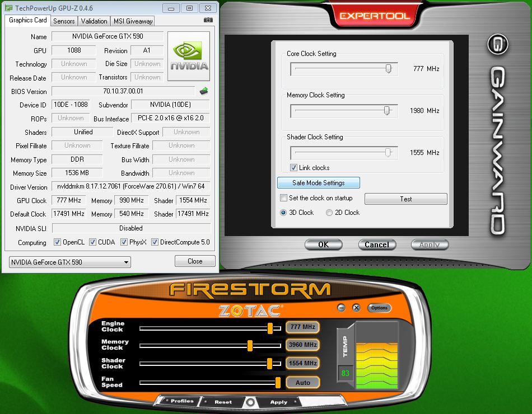This screenshot has height=414, width=532.
Task: Click the BIOS save chip icon
Action: (x=204, y=91)
